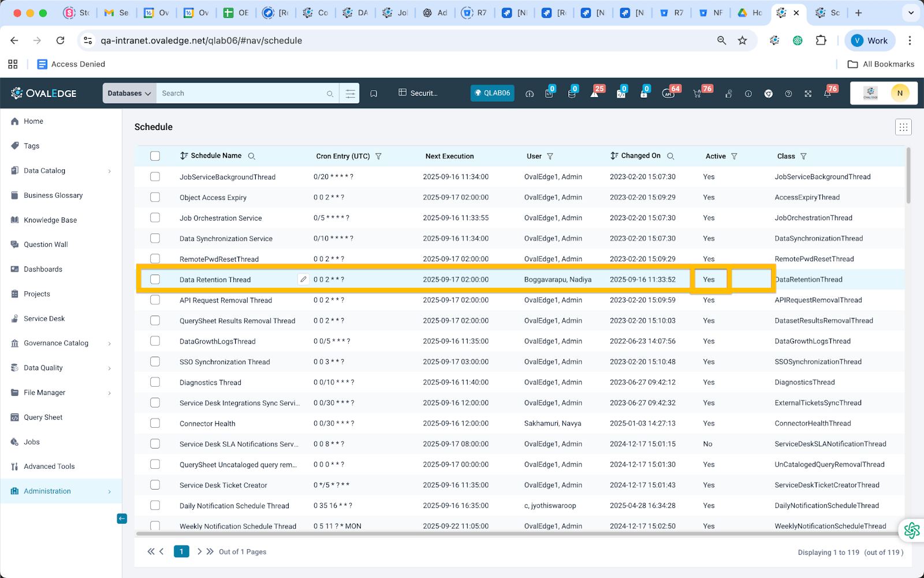Open Query Sheet from the sidebar
Viewport: 924px width, 578px height.
(43, 417)
